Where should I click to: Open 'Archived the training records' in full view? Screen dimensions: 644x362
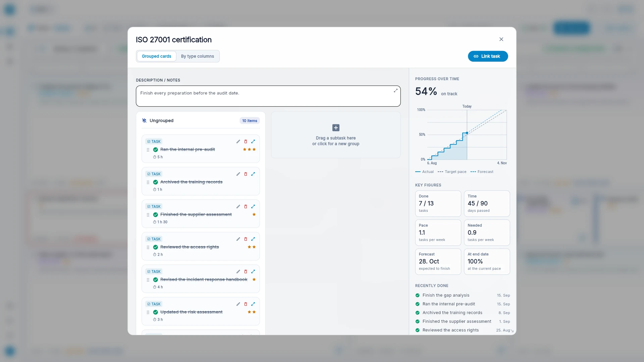point(253,174)
